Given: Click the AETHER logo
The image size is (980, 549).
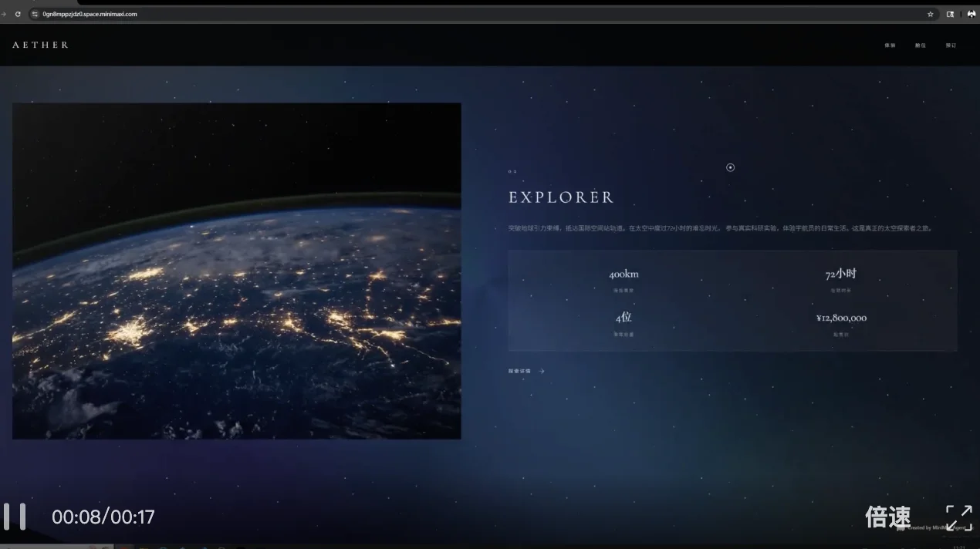Looking at the screenshot, I should click(40, 45).
